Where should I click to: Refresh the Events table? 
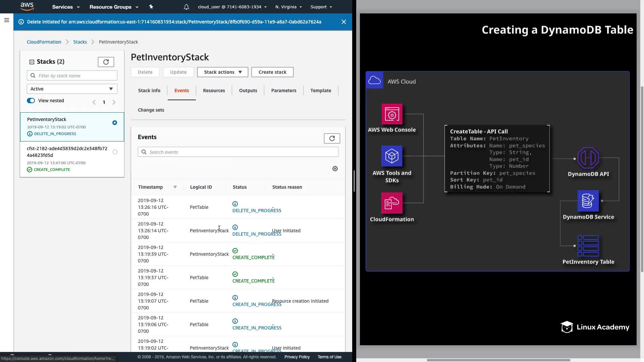(332, 138)
